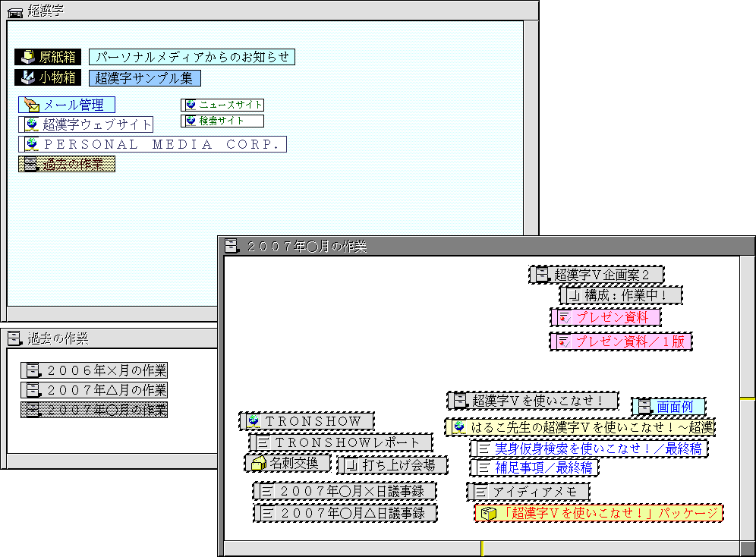Open the TRONSHOW globe icon
Image resolution: width=756 pixels, height=557 pixels.
pos(254,420)
